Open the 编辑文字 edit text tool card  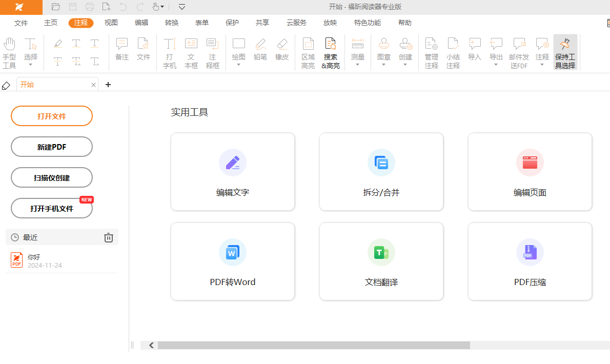point(233,172)
